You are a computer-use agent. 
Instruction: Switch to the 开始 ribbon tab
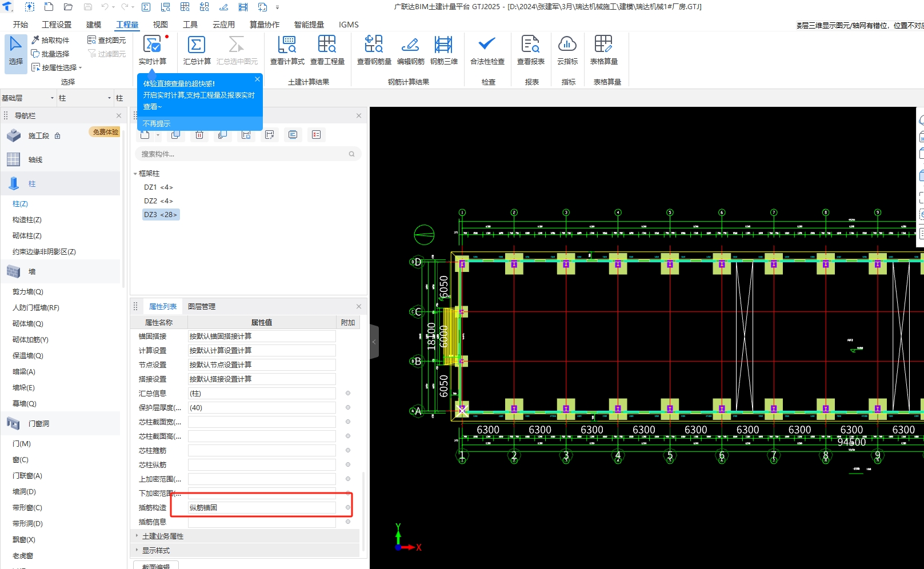pyautogui.click(x=21, y=25)
